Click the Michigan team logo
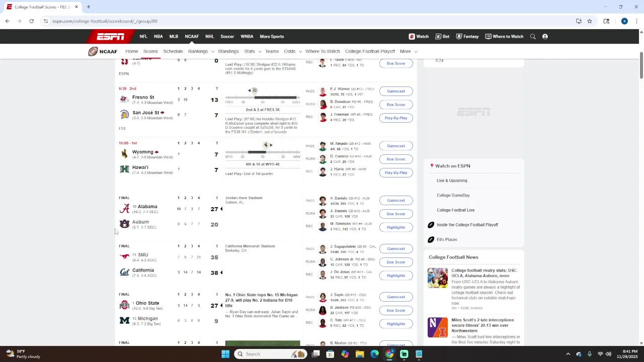 tap(124, 321)
